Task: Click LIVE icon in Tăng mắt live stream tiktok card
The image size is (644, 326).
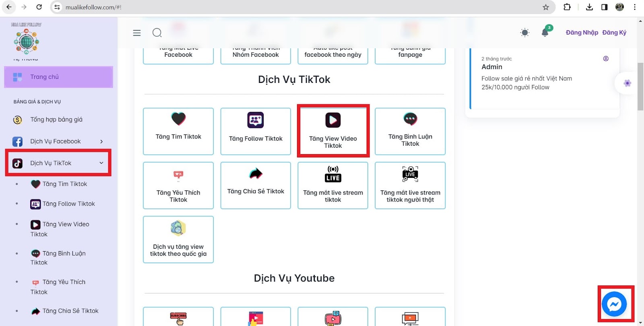Action: click(333, 174)
